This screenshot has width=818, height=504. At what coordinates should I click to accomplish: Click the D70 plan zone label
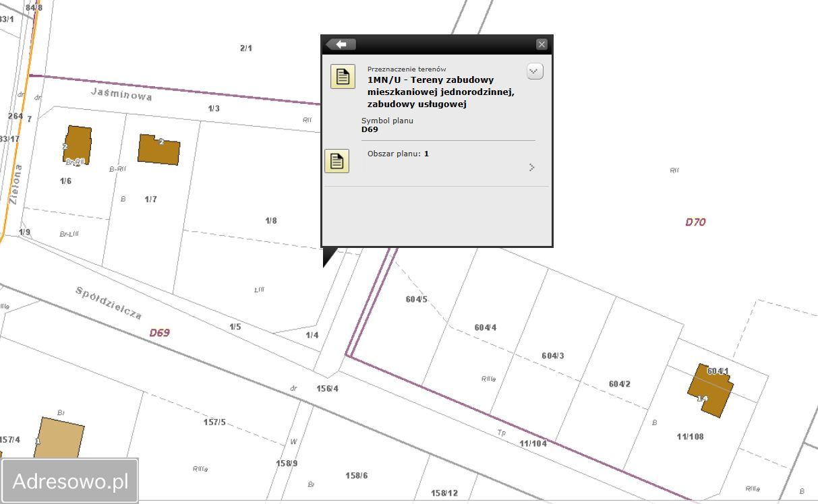(695, 222)
